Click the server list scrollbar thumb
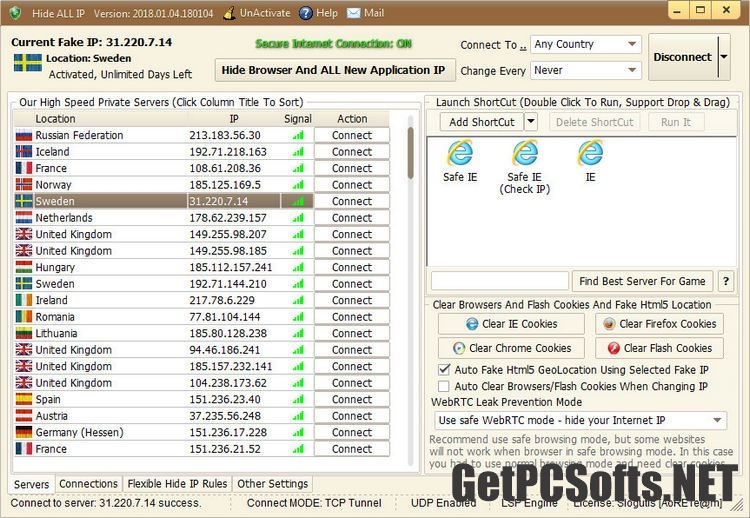Image resolution: width=750 pixels, height=518 pixels. click(410, 153)
